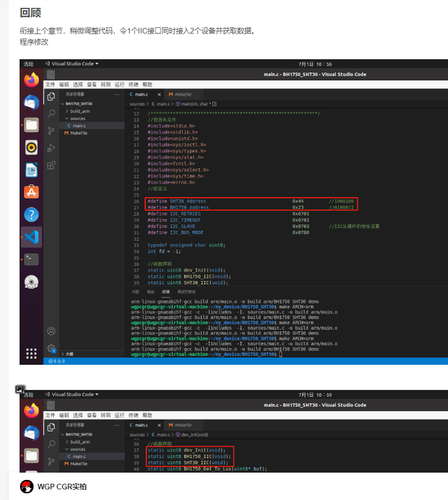Click errors and warnings indicator in status bar
Viewport: 448px width, 500px height.
point(57,361)
